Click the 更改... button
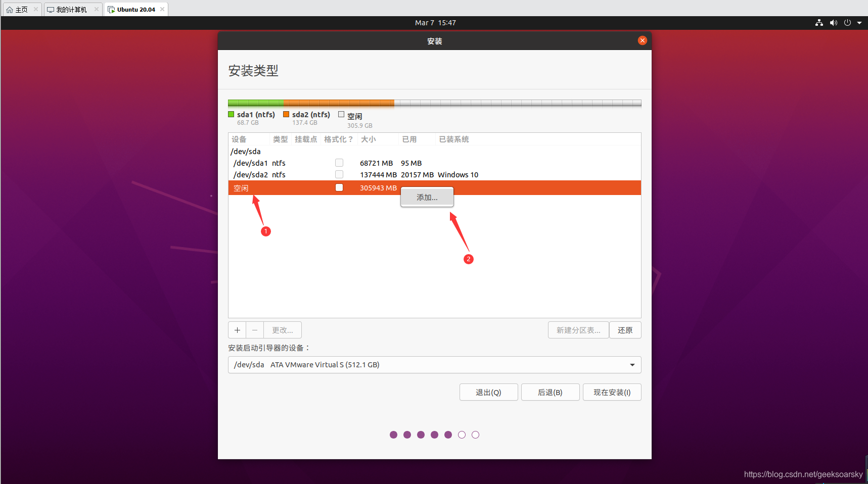Image resolution: width=868 pixels, height=484 pixels. pos(283,330)
